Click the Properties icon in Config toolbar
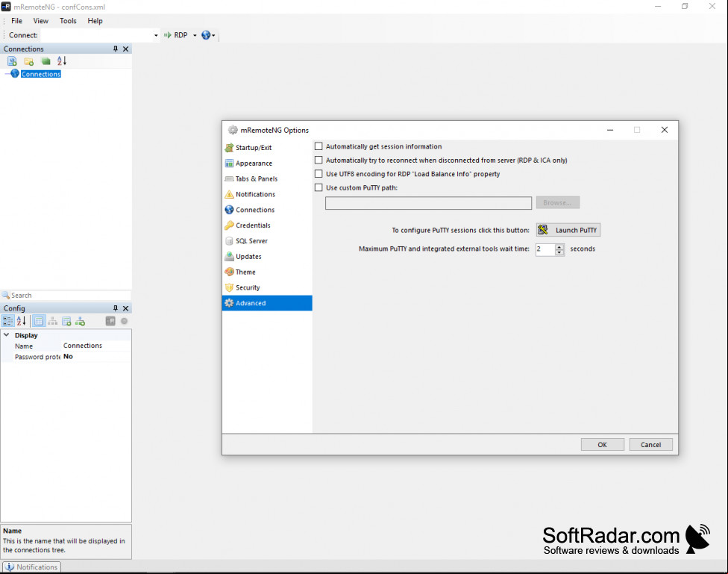The width and height of the screenshot is (728, 574). 39,321
